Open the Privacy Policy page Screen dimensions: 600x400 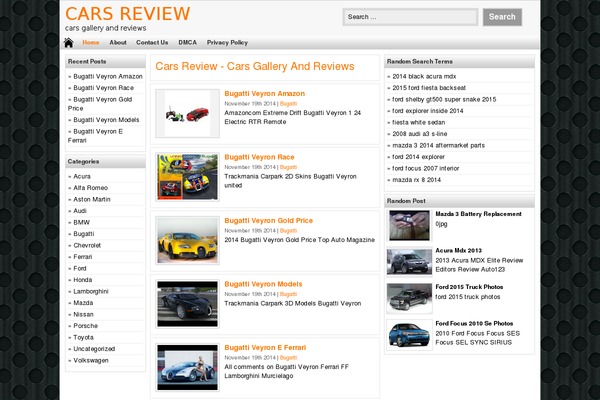click(227, 42)
